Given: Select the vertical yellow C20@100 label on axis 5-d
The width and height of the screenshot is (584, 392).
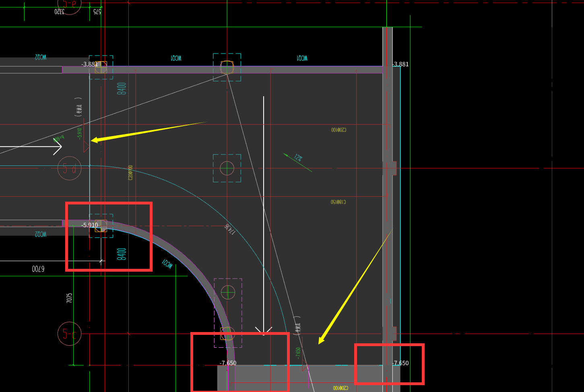Looking at the screenshot, I should pyautogui.click(x=130, y=172).
